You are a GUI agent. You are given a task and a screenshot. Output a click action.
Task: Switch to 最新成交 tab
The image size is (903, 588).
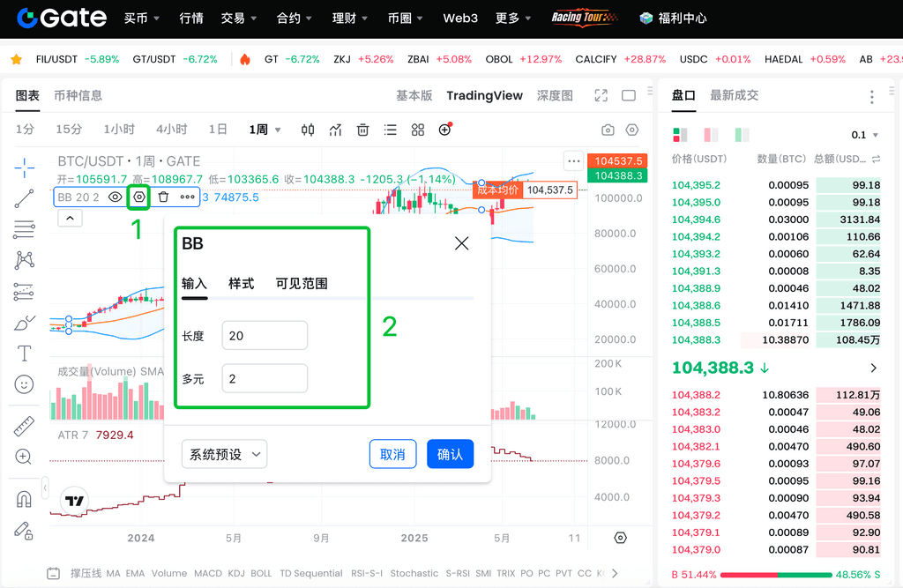click(734, 95)
